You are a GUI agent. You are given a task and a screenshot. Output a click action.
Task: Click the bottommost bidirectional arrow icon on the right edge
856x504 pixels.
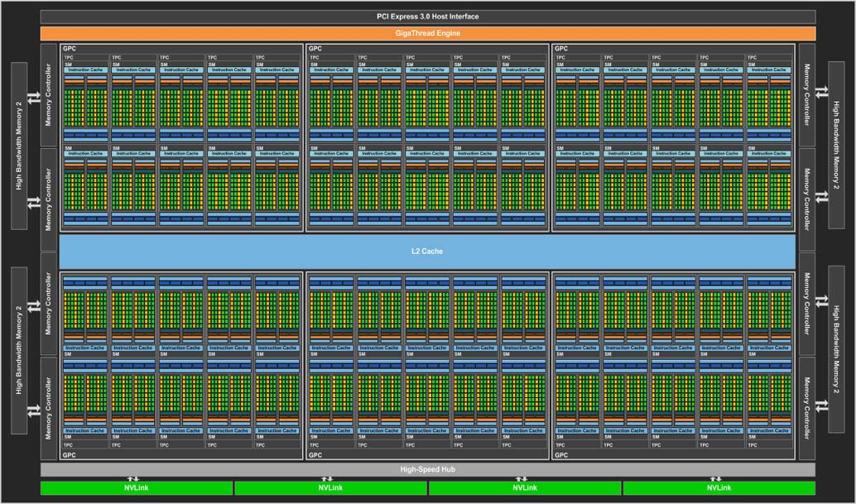coord(821,405)
